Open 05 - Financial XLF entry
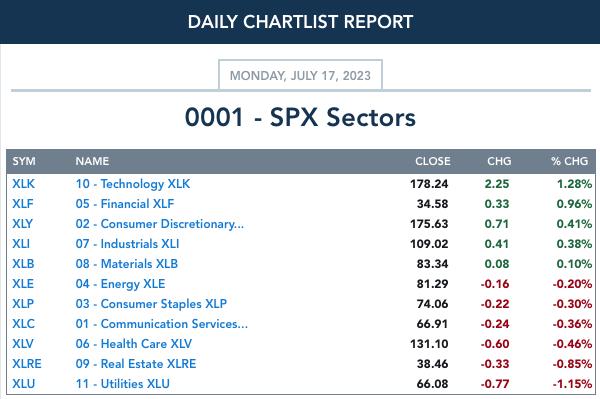Viewport: 600px width, 399px height. (x=124, y=204)
